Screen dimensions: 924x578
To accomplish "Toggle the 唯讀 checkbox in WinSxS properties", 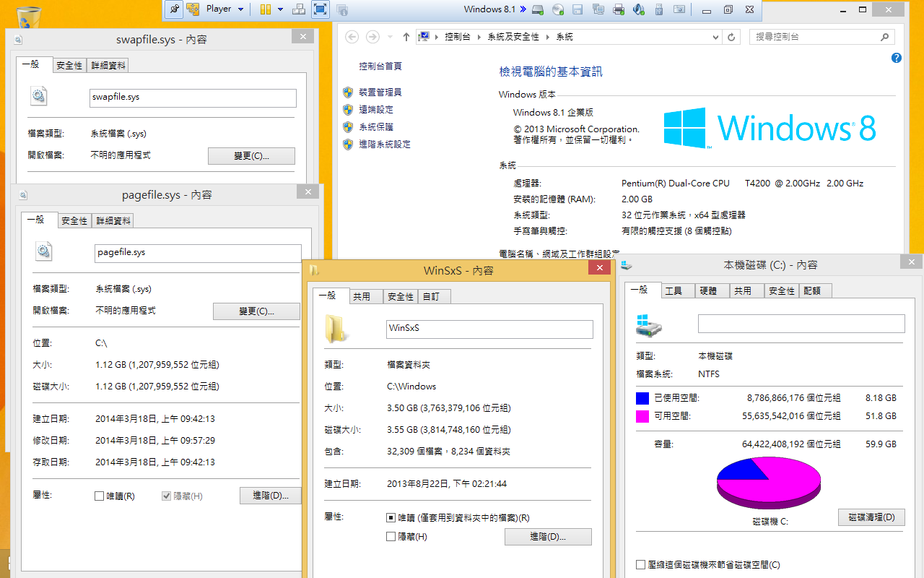I will pyautogui.click(x=391, y=518).
